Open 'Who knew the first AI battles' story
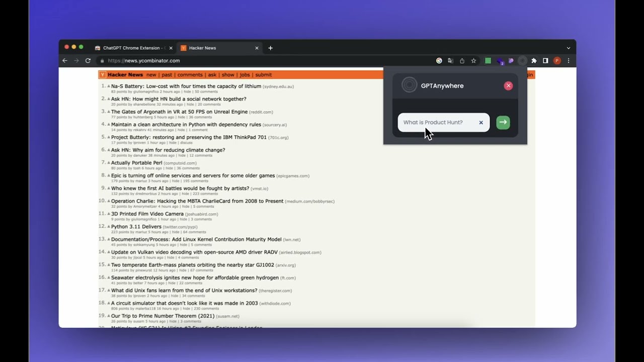Image resolution: width=644 pixels, height=362 pixels. [180, 189]
